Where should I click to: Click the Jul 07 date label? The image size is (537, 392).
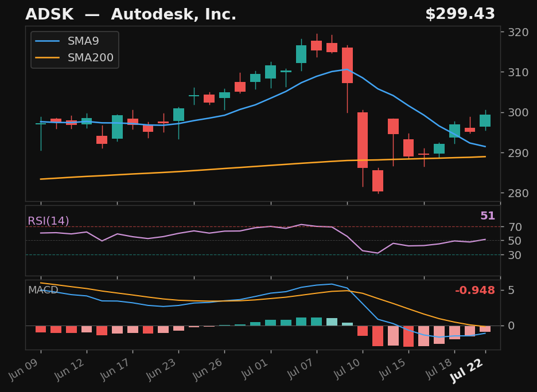(301, 369)
